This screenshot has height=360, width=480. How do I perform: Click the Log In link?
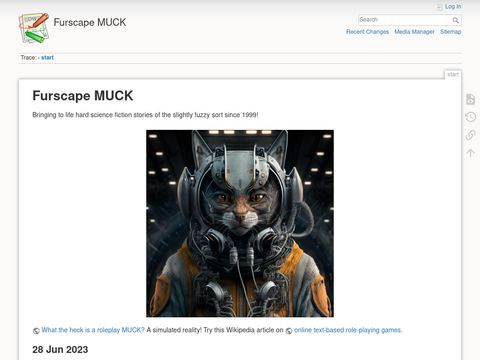[453, 6]
